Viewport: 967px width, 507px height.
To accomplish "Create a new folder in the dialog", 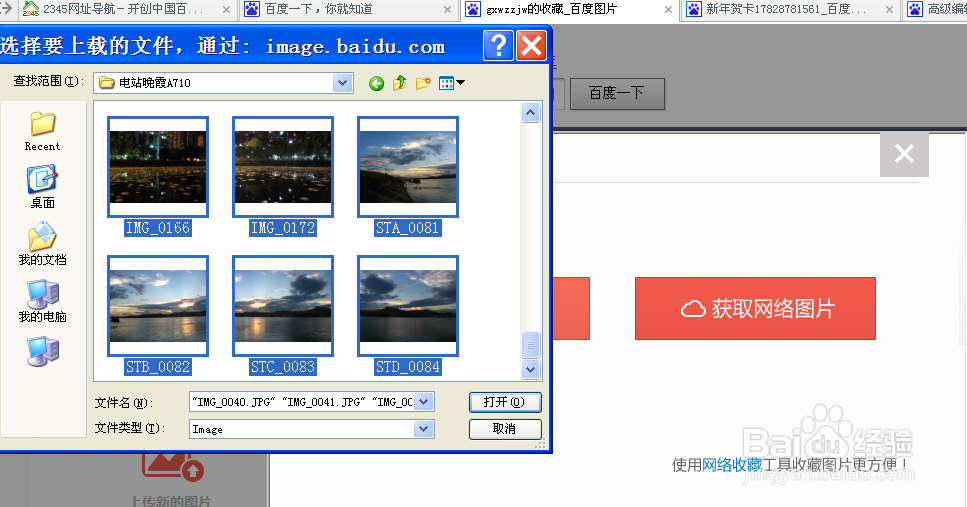I will (x=422, y=83).
